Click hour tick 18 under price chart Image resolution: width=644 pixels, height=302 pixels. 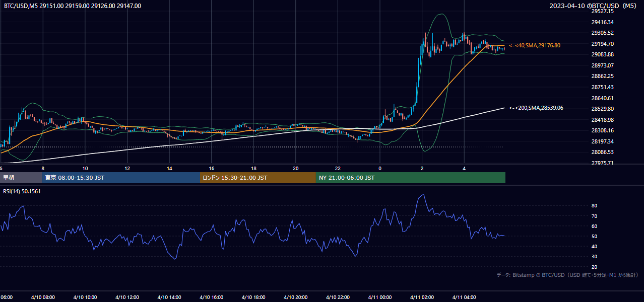coord(253,169)
